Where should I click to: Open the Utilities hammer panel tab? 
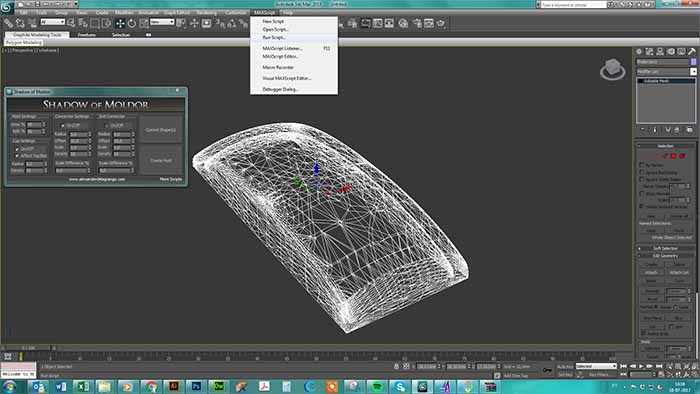point(692,52)
